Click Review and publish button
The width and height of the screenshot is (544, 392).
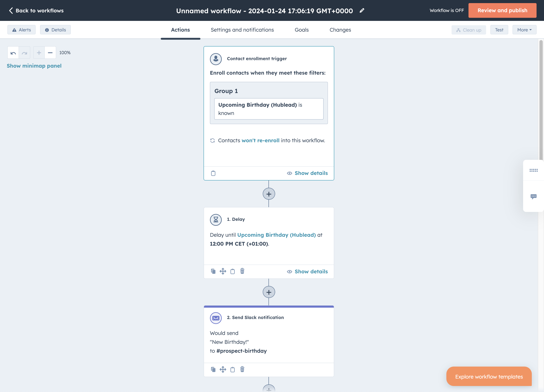click(x=502, y=10)
